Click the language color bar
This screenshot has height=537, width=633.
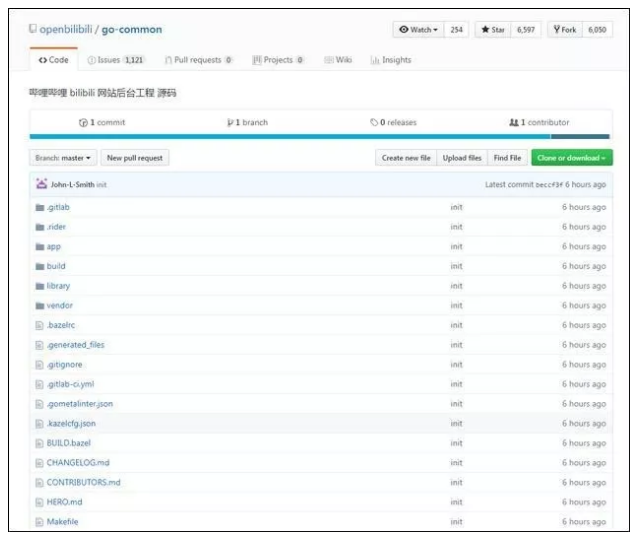pos(319,137)
